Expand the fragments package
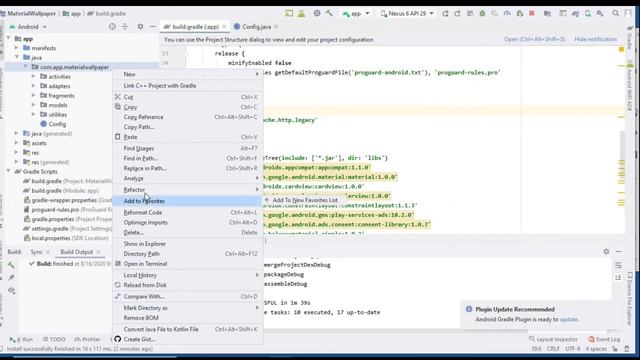 (33, 95)
